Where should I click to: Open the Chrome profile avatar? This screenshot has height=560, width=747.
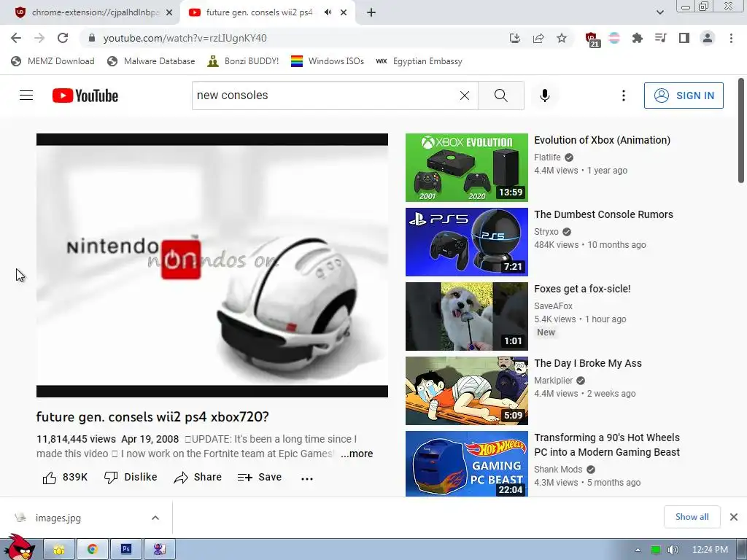[x=708, y=38]
